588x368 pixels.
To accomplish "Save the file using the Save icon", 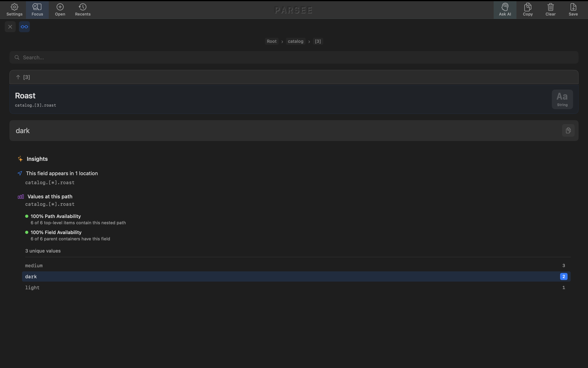I will (x=573, y=10).
